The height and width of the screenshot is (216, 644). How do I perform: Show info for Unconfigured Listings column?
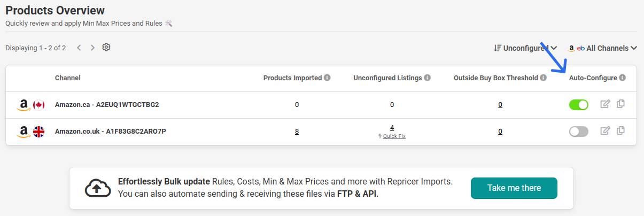point(428,78)
